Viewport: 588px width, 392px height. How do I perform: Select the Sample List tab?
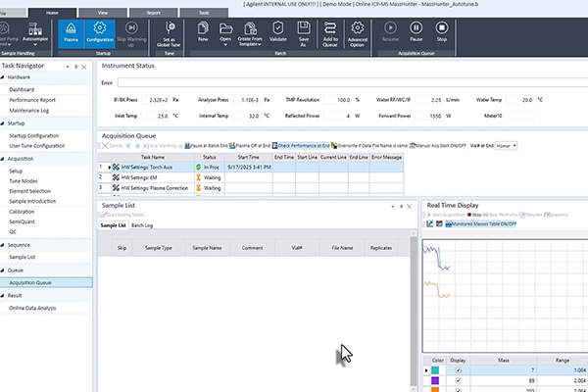pyautogui.click(x=114, y=225)
